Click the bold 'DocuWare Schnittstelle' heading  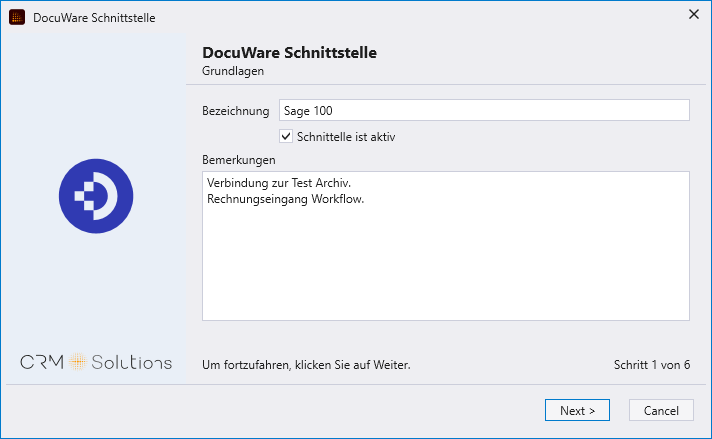point(289,53)
